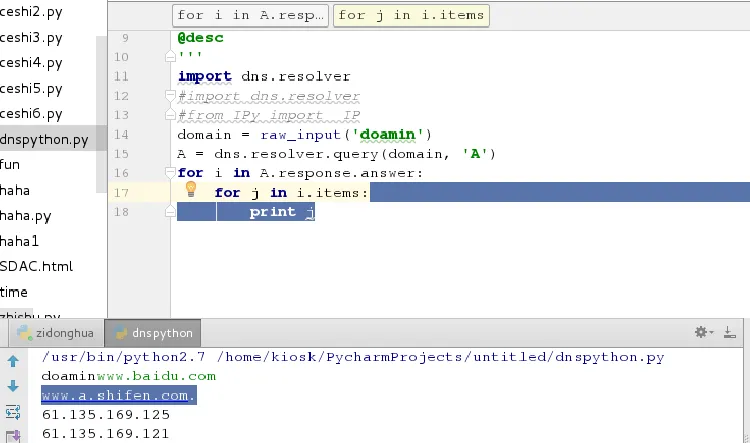Image resolution: width=750 pixels, height=443 pixels.
Task: Click the up arrow in the run console
Action: 13,362
